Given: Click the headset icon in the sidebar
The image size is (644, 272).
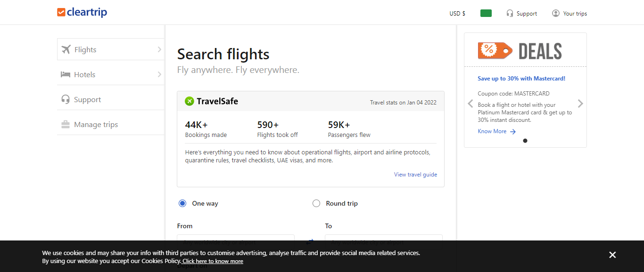Looking at the screenshot, I should (66, 99).
